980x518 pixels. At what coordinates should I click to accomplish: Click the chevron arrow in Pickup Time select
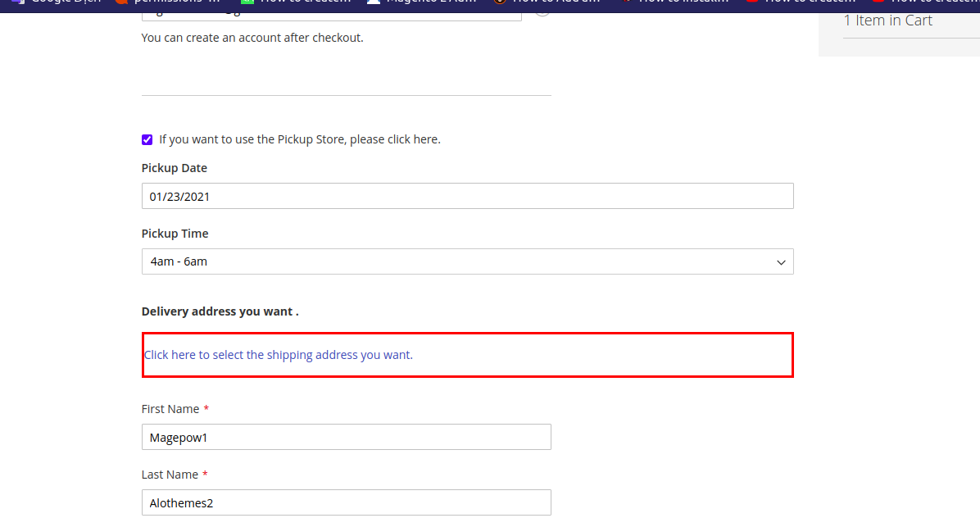(x=781, y=262)
